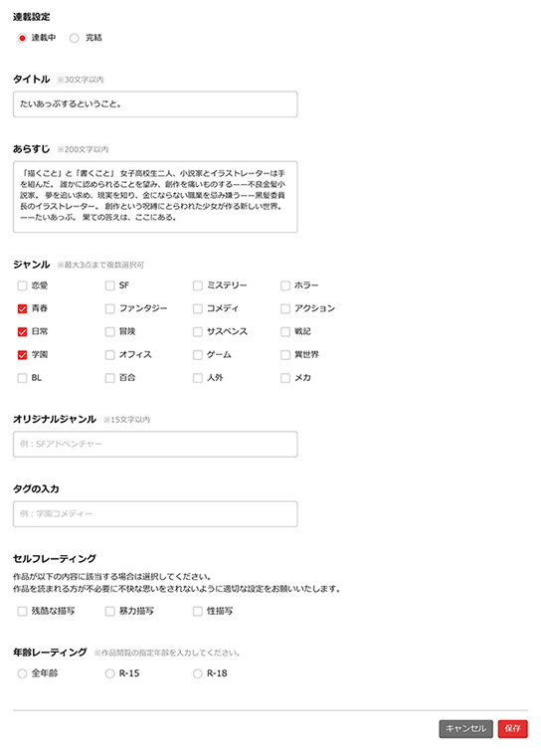541x756 pixels.
Task: Click the タグの入力 text field
Action: (x=155, y=514)
